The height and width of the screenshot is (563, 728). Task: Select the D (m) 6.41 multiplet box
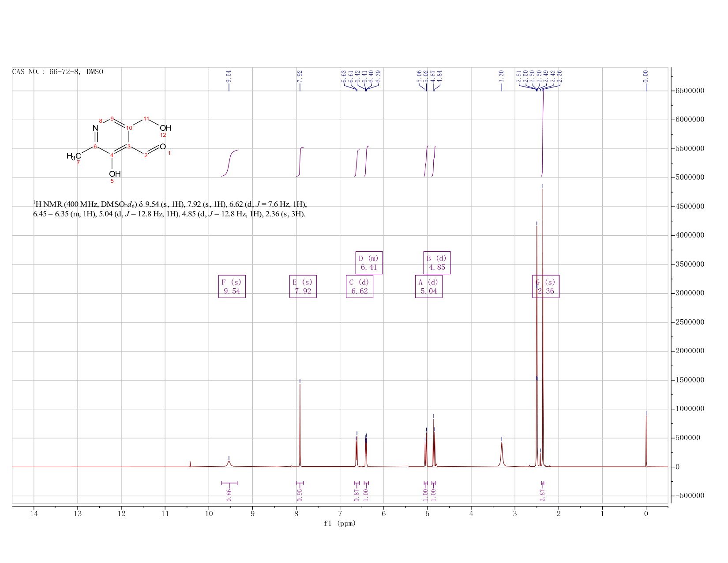[x=369, y=263]
